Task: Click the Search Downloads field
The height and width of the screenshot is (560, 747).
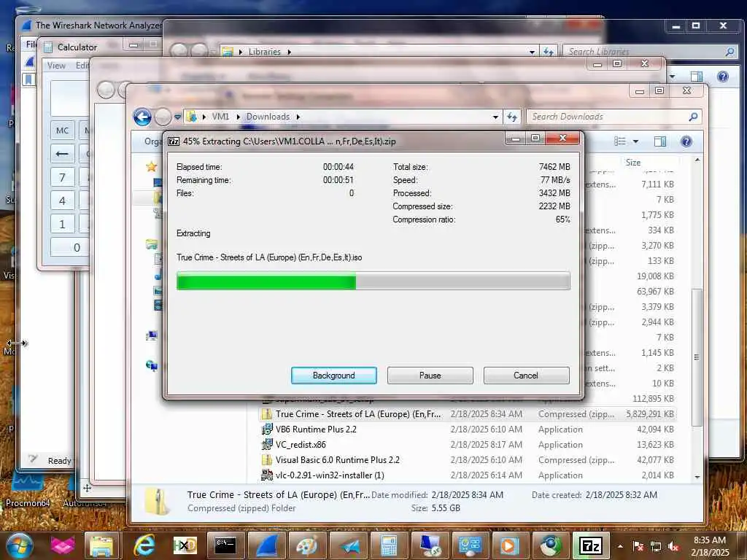Action: point(608,117)
